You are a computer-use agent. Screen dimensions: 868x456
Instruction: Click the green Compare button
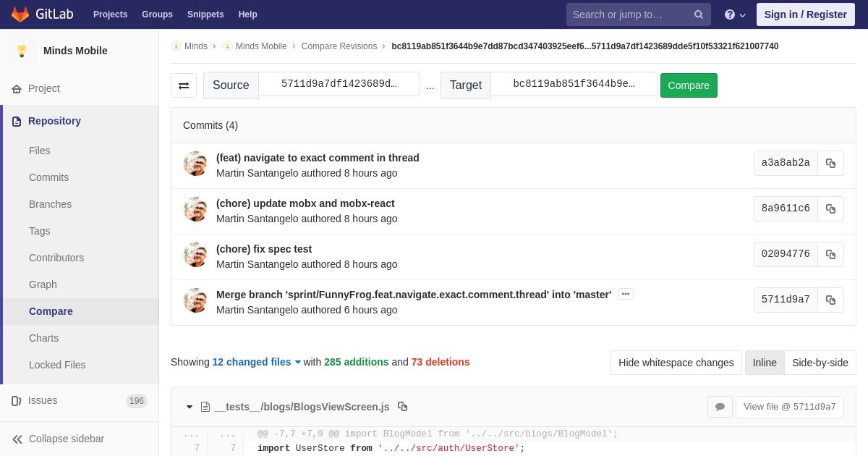[x=689, y=85]
